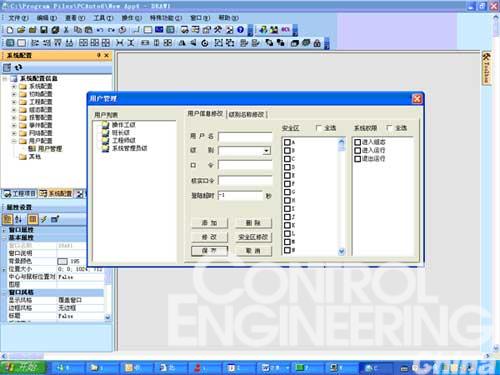Screen dimensions: 500x375
Task: Switch to 级别名称修改 tab
Action: [247, 115]
